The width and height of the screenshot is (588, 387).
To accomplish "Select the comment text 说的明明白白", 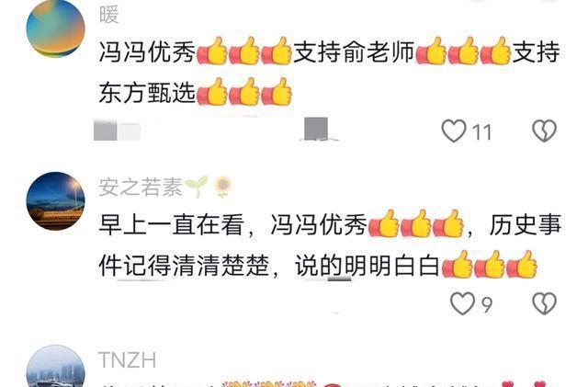I will pyautogui.click(x=367, y=266).
